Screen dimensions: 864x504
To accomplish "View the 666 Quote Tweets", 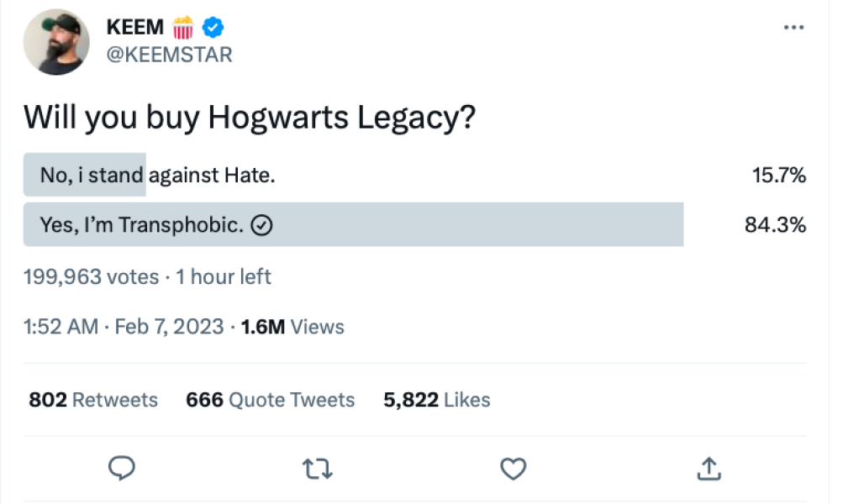I will (270, 400).
